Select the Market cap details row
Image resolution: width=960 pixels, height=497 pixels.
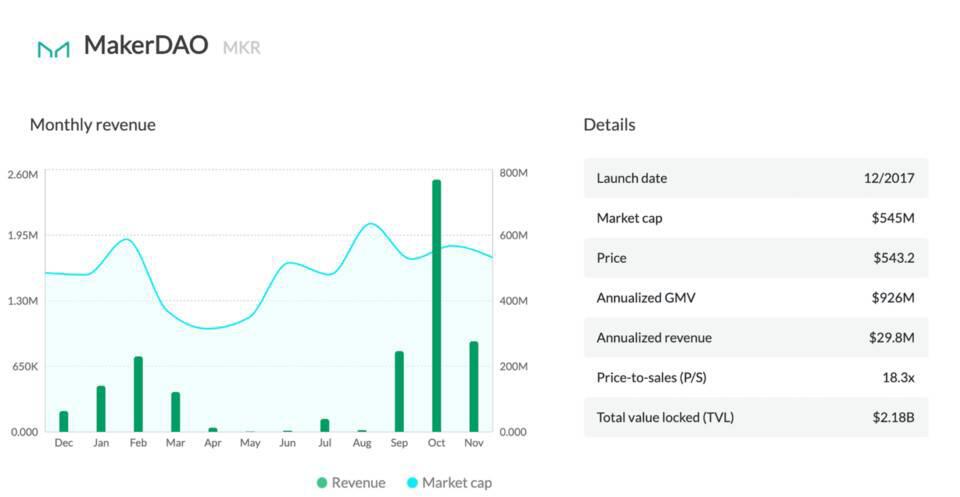755,218
